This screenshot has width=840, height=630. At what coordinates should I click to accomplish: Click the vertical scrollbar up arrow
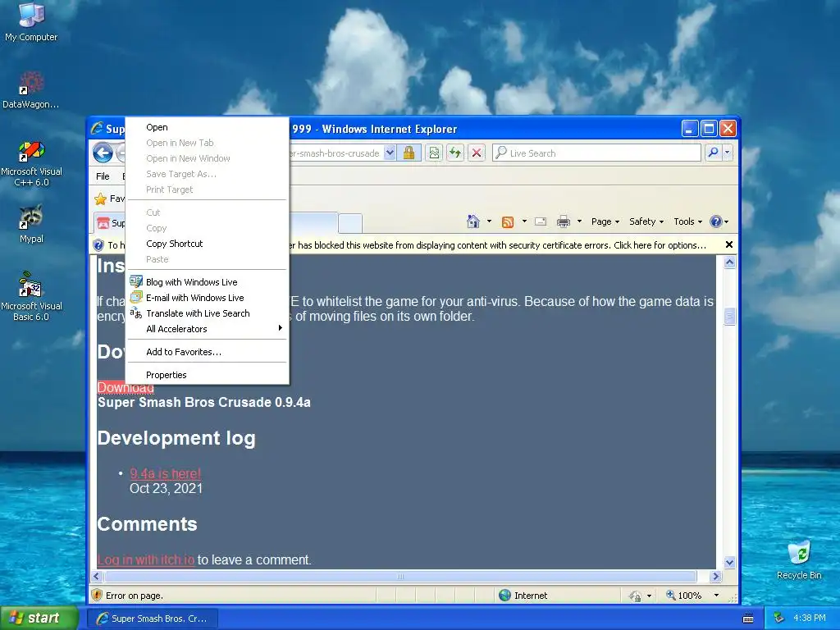click(729, 262)
